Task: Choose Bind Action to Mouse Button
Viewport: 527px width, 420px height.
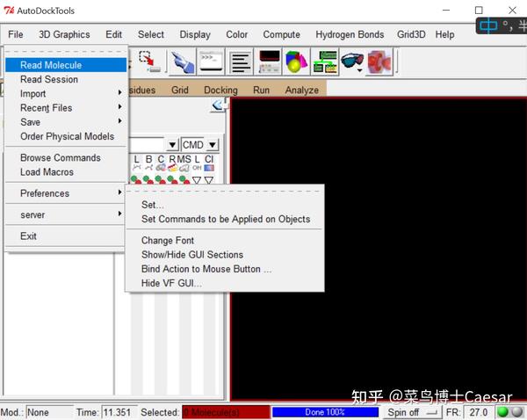Action: click(225, 269)
